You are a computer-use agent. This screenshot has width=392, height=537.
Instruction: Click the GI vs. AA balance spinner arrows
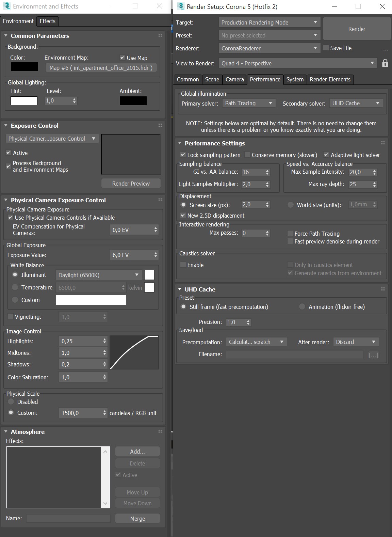pyautogui.click(x=267, y=172)
